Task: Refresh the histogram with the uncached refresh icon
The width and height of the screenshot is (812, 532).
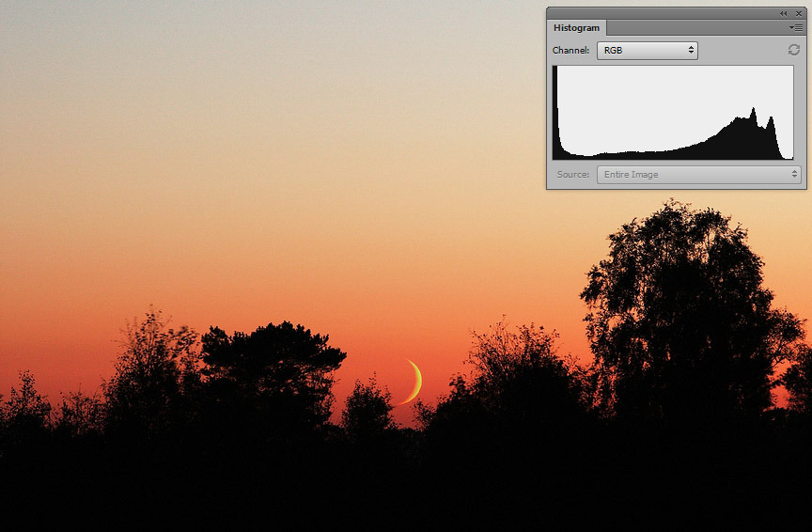Action: [x=793, y=50]
